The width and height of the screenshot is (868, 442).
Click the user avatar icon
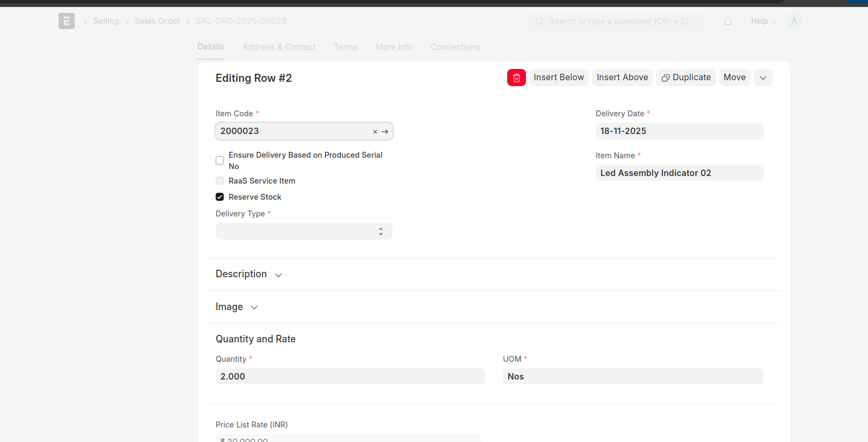[794, 21]
